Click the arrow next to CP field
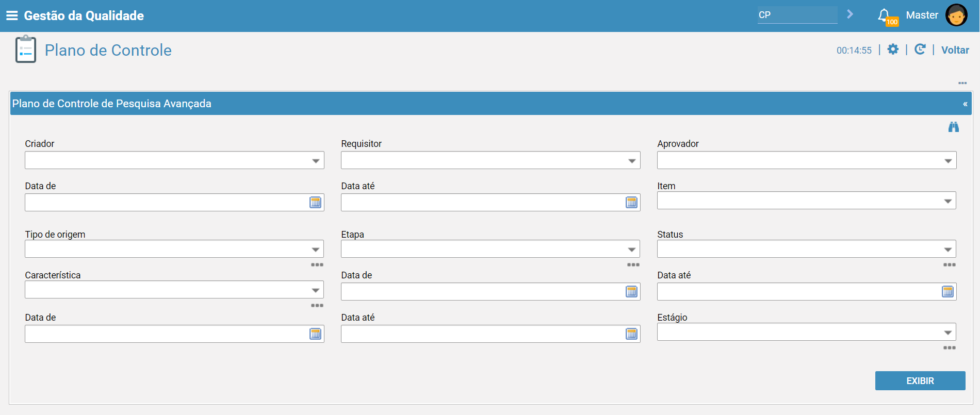The width and height of the screenshot is (980, 415). coord(850,14)
